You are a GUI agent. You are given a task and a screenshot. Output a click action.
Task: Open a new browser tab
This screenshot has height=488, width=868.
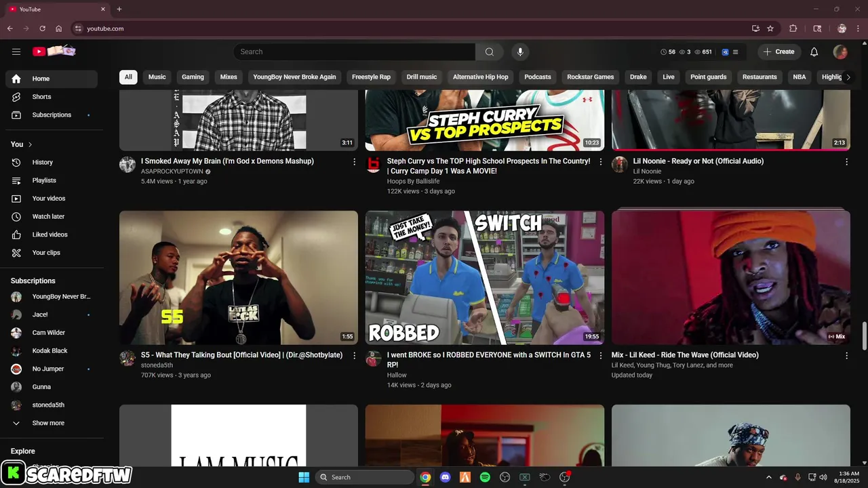pyautogui.click(x=119, y=9)
